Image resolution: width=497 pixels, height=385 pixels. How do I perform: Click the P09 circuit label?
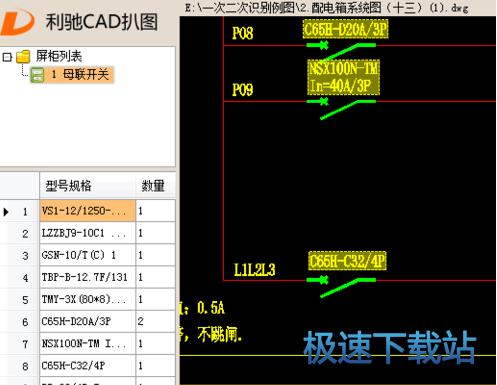[243, 90]
